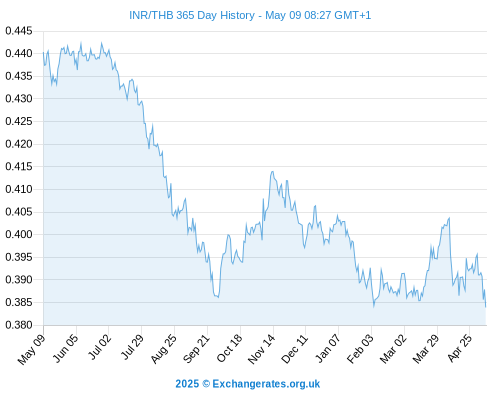
Task: Select the Mar 02 x-axis date label
Action: [x=393, y=349]
